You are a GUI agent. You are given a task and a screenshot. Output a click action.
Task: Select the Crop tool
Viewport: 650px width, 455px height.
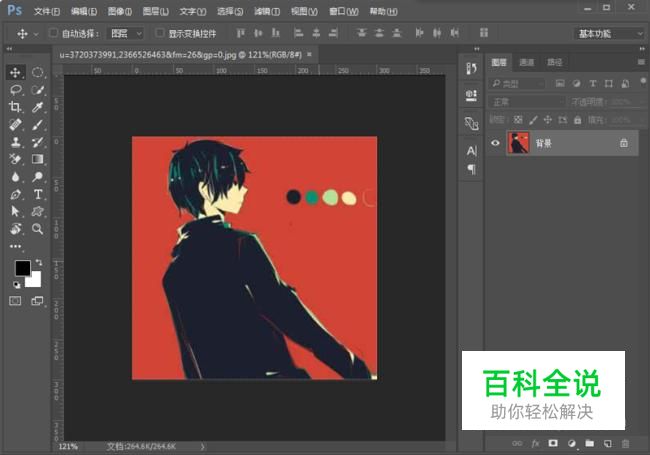[x=15, y=107]
